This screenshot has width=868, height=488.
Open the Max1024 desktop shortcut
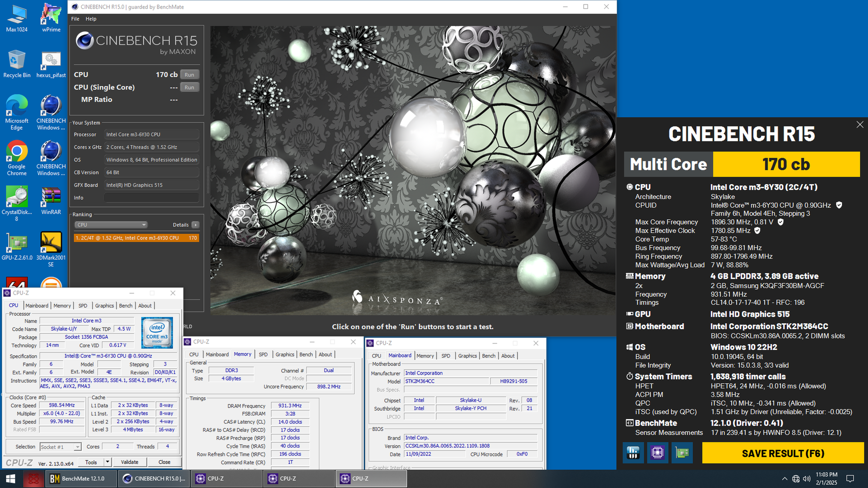[17, 18]
